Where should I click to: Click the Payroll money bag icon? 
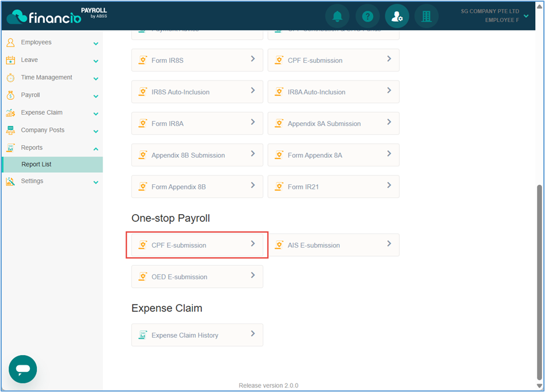click(x=10, y=95)
